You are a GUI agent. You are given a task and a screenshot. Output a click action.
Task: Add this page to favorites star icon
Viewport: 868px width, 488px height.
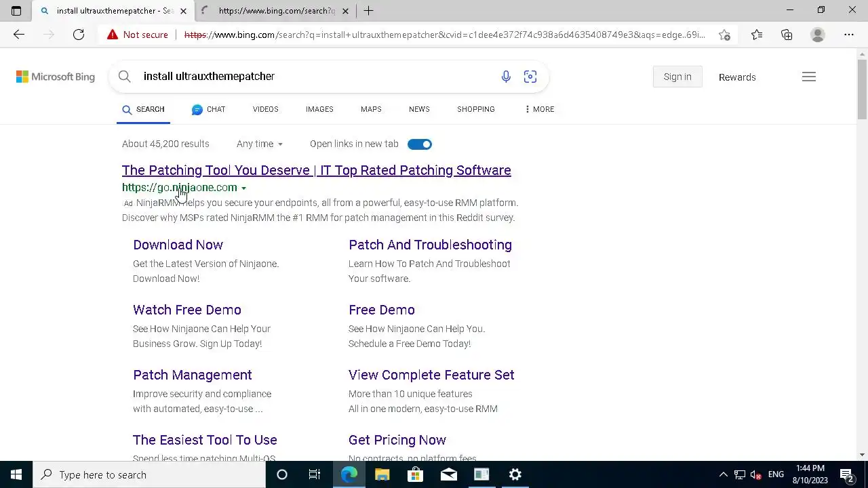pyautogui.click(x=724, y=35)
